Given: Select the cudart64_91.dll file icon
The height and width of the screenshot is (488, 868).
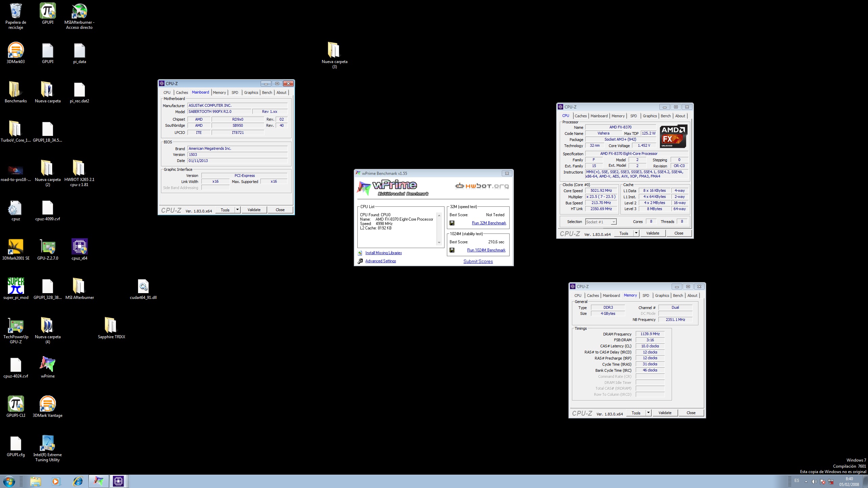Looking at the screenshot, I should (x=143, y=286).
